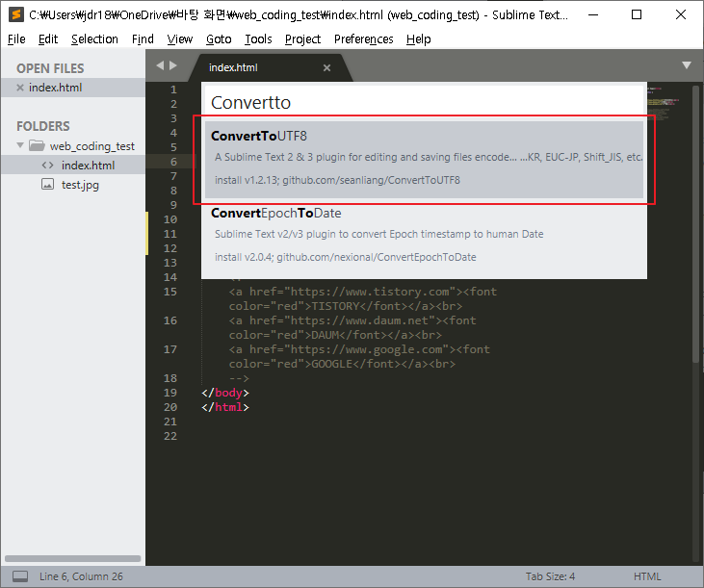Open the Project menu
This screenshot has height=588, width=704.
pos(302,39)
